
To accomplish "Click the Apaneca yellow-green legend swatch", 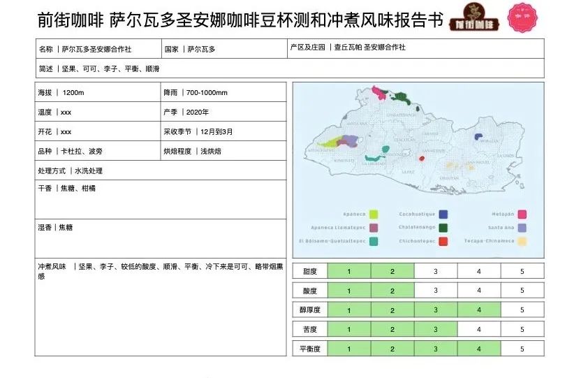I will (x=374, y=215).
